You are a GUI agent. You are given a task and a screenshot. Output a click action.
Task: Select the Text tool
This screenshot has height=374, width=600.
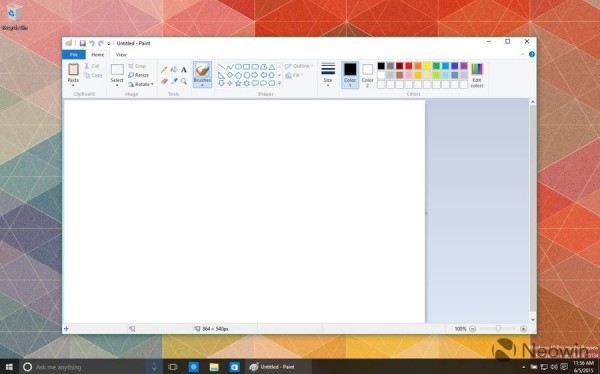pos(184,70)
